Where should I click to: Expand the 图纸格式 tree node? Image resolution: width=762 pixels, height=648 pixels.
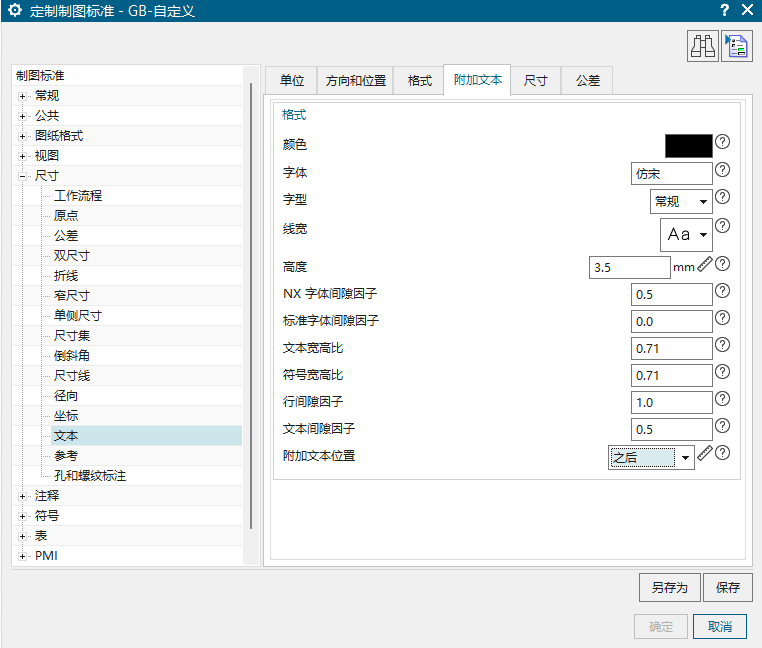coord(22,136)
